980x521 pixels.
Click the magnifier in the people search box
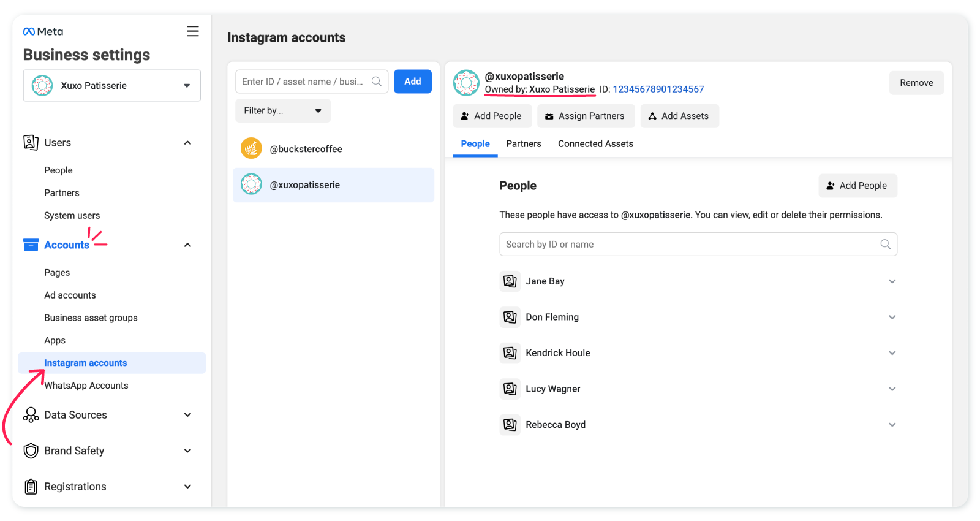pos(885,244)
